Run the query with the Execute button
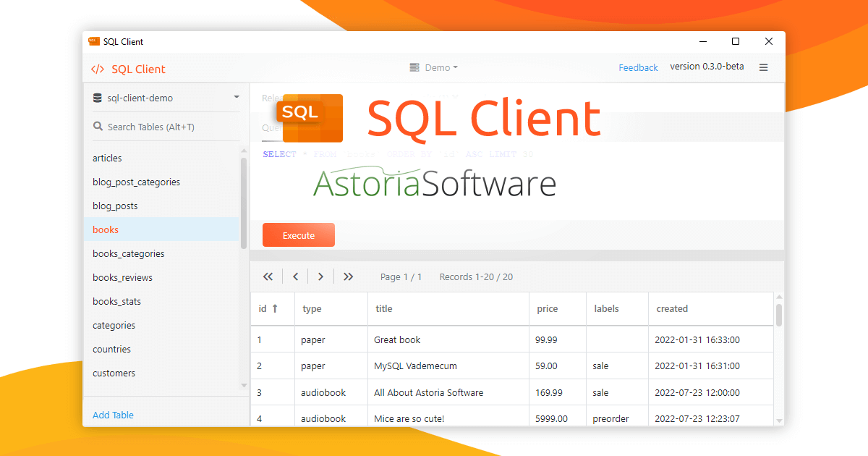 click(x=298, y=235)
